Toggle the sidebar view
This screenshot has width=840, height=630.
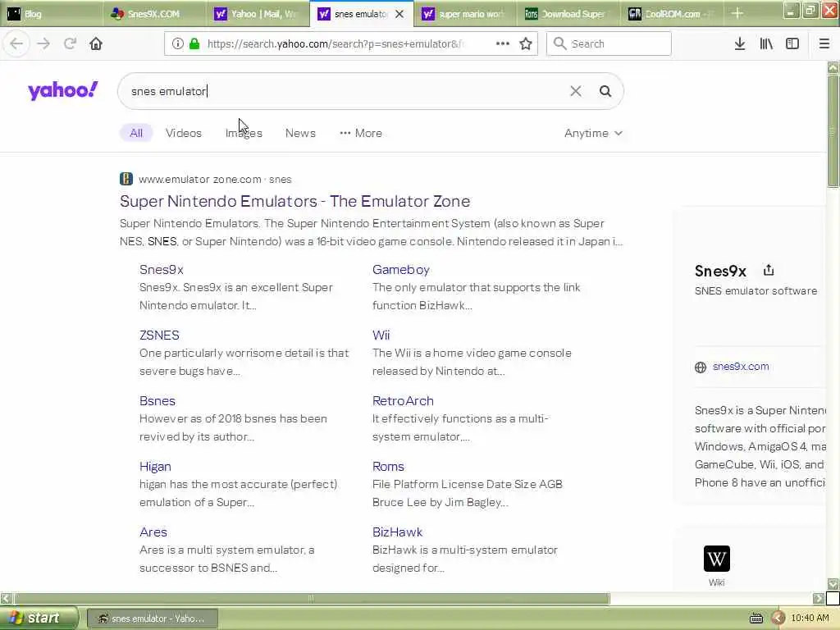[x=792, y=43]
